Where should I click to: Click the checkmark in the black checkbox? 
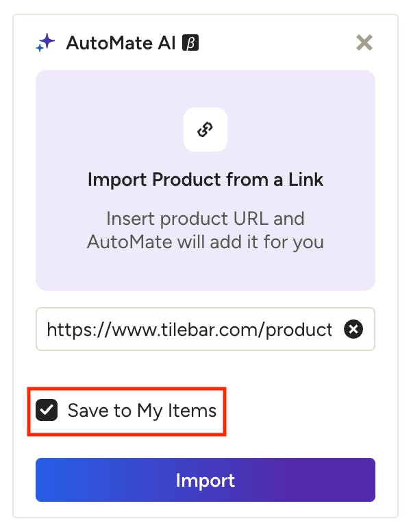pos(47,411)
